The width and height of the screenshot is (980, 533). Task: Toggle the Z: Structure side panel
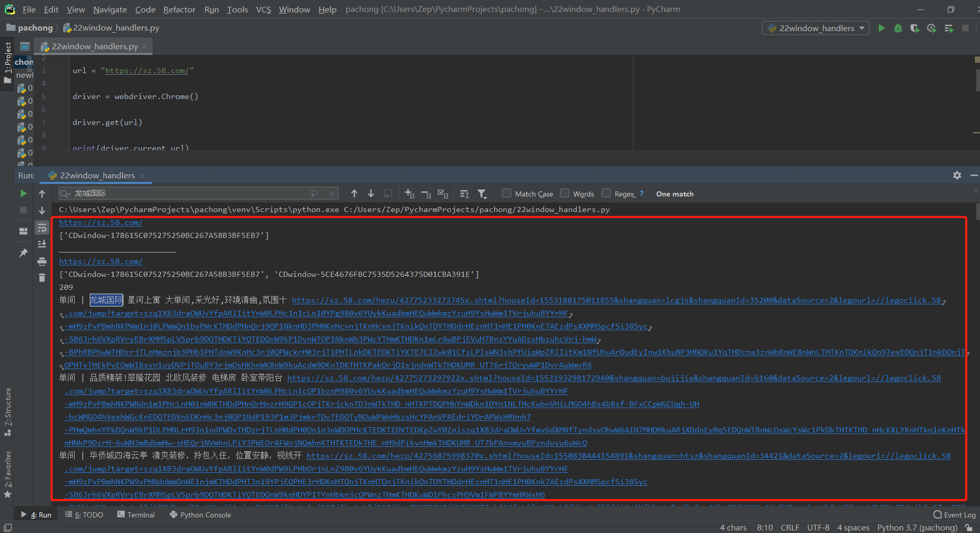coord(7,411)
